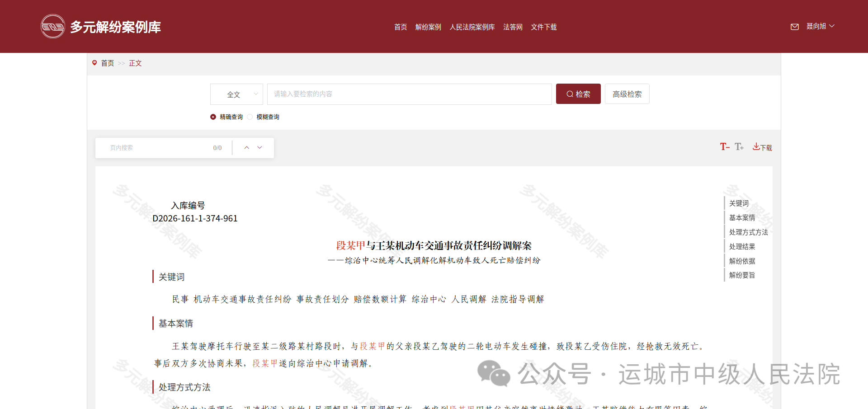
Task: Jump to next in-page search match
Action: 259,147
